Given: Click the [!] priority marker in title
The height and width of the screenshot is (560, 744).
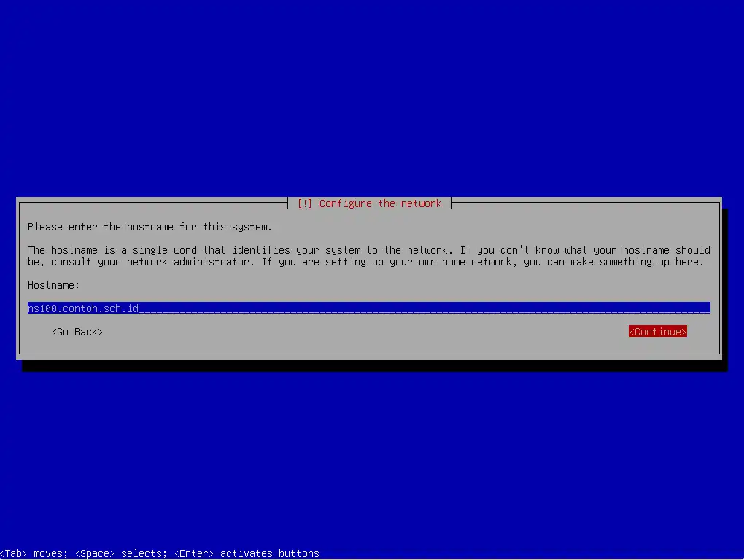Looking at the screenshot, I should click(x=306, y=203).
